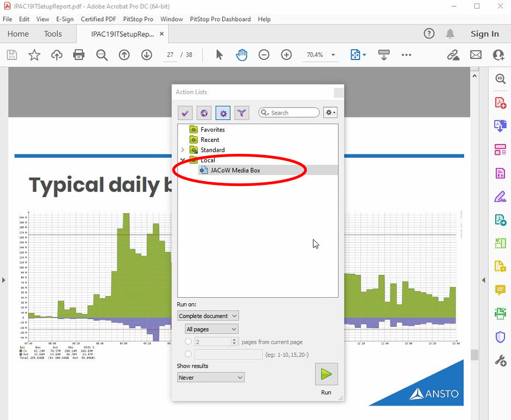The width and height of the screenshot is (511, 420).
Task: Switch to the Tools tab
Action: click(x=53, y=34)
